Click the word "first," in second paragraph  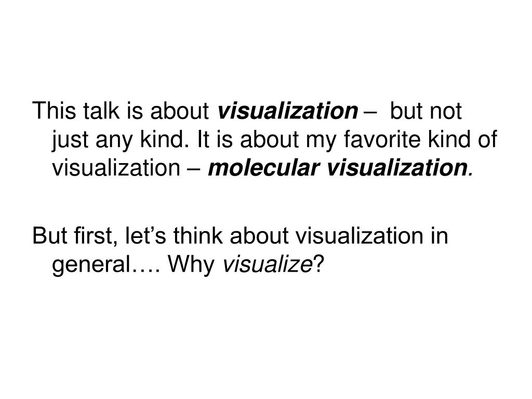pyautogui.click(x=95, y=236)
